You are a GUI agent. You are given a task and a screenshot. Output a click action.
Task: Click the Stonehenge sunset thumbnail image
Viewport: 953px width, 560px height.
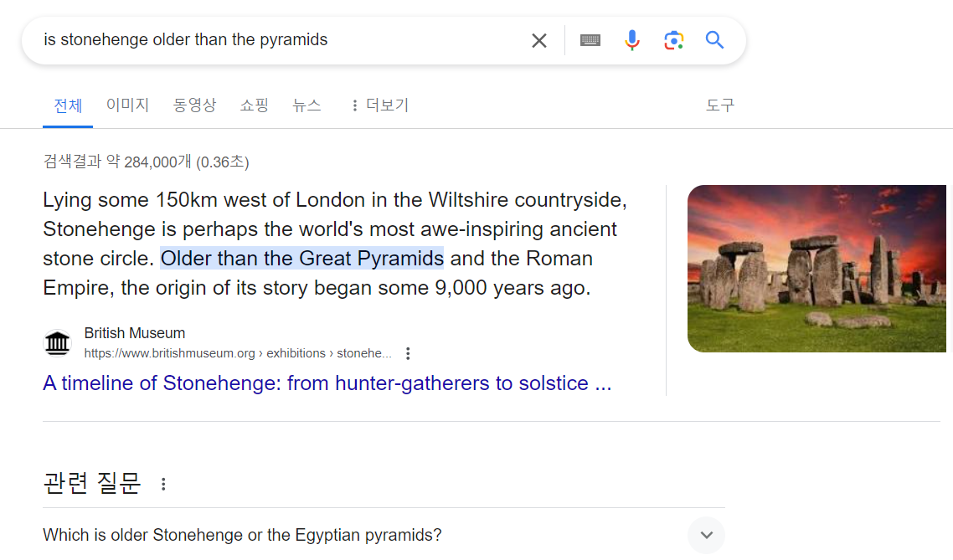pos(816,269)
